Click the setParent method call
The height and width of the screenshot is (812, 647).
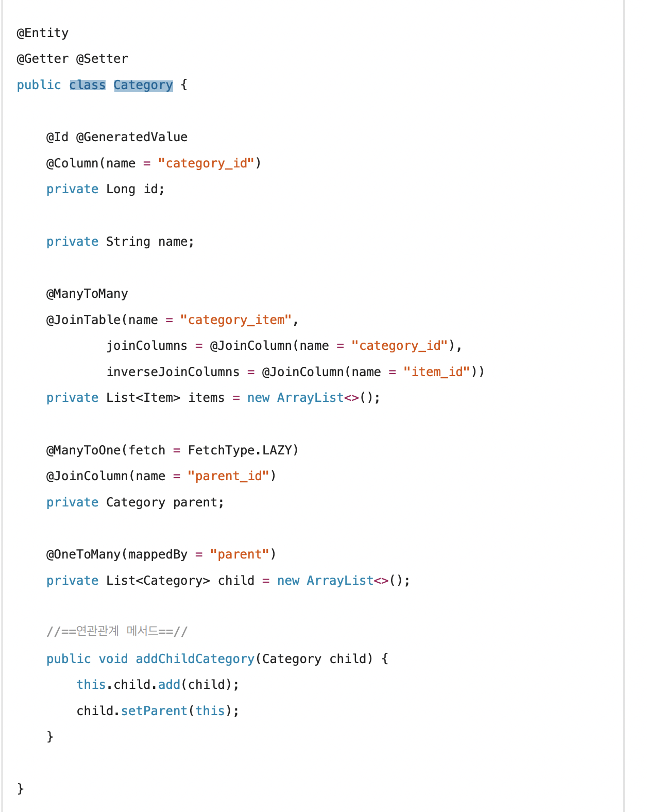(155, 711)
